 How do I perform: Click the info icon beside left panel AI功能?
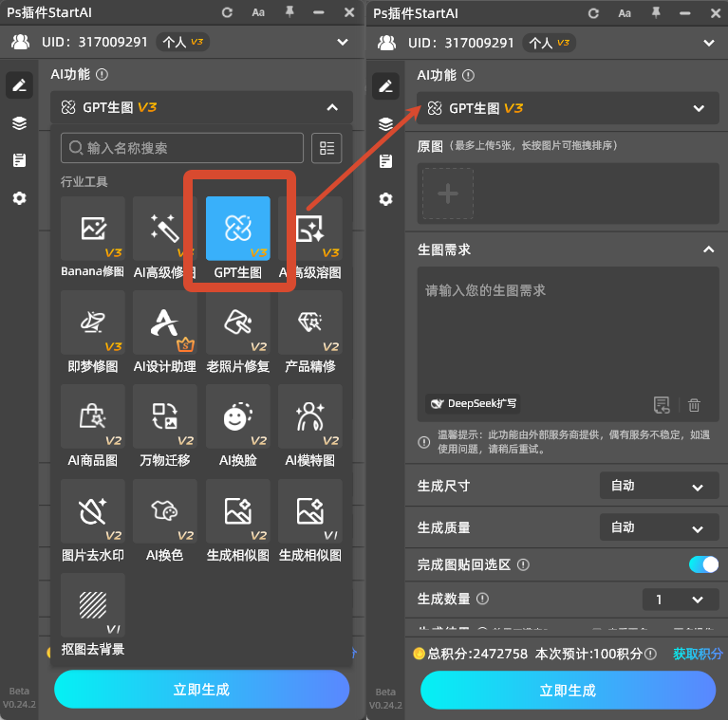tap(103, 75)
